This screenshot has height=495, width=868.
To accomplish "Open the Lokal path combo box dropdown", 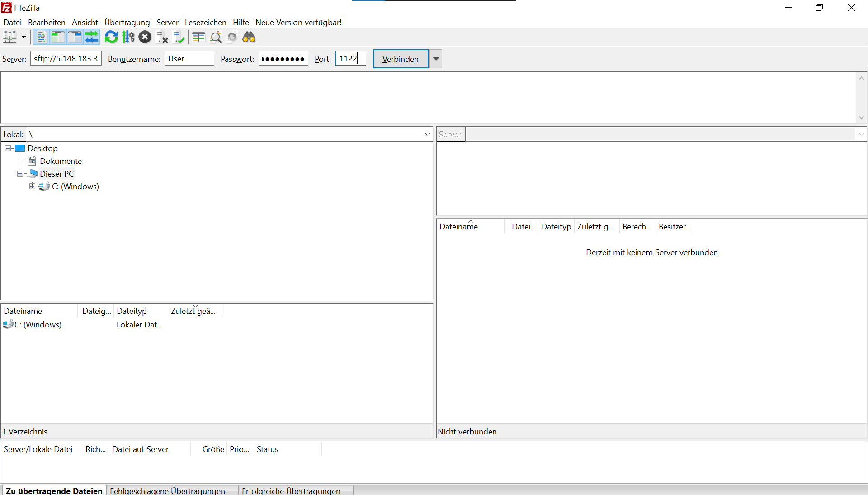I will click(x=428, y=135).
